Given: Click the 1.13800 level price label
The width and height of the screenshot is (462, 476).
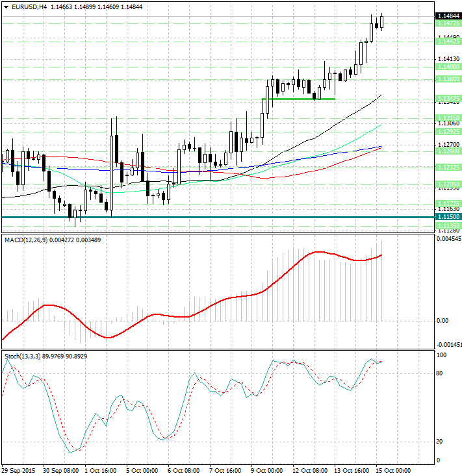Looking at the screenshot, I should pos(448,79).
